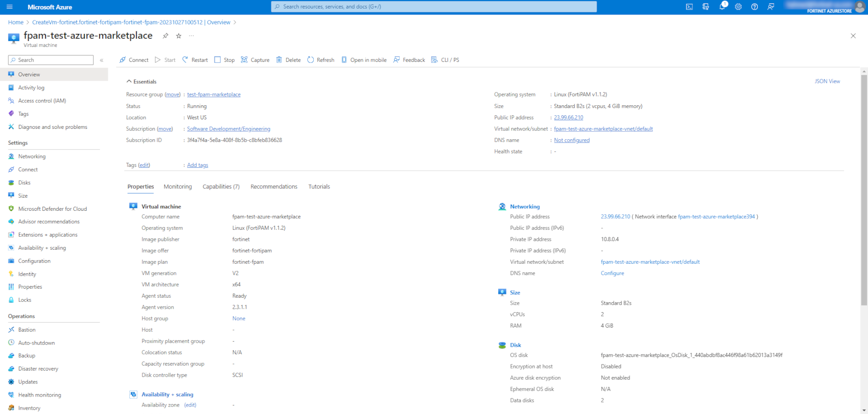Delete the virtual machine

[288, 60]
